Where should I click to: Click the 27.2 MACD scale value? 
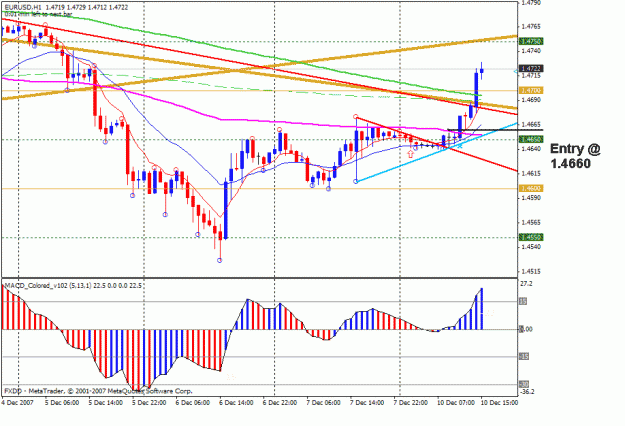(x=527, y=284)
